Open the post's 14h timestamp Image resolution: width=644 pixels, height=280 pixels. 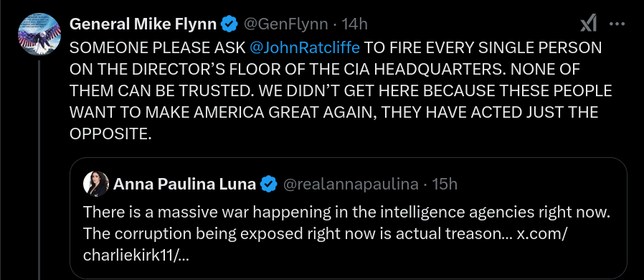tap(355, 24)
